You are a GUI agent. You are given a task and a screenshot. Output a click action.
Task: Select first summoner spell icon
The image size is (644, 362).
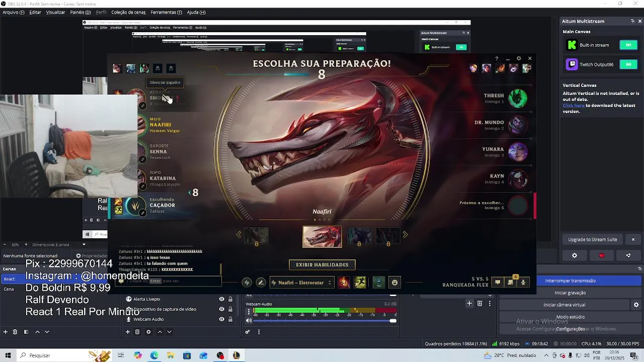344,283
